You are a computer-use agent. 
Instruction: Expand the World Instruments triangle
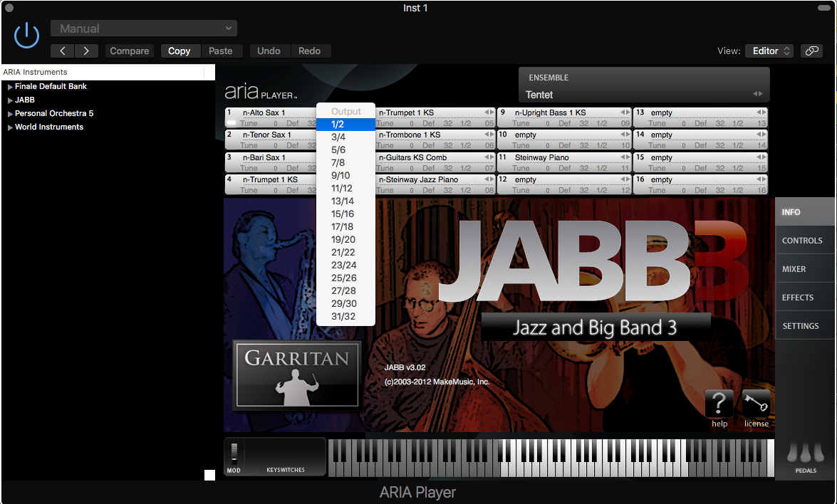tap(10, 127)
